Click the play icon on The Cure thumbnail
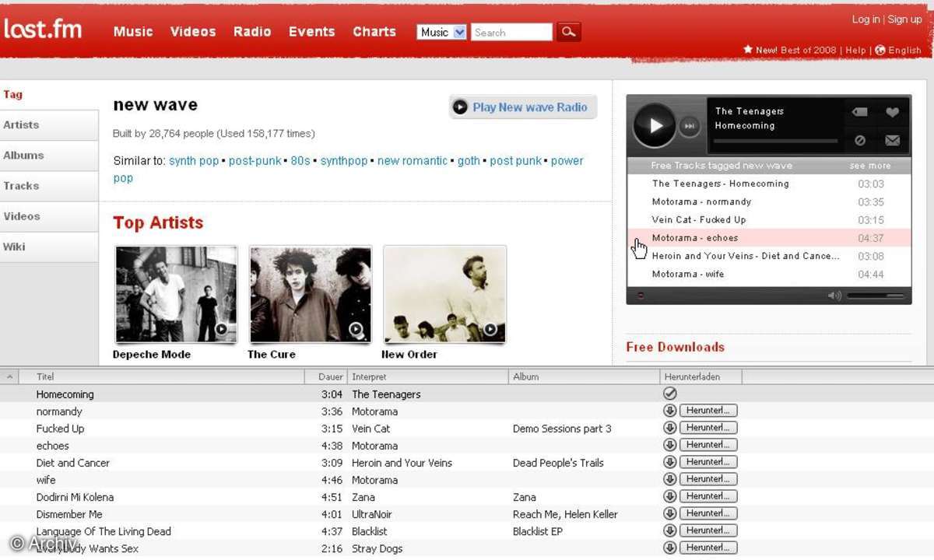The width and height of the screenshot is (934, 560). (356, 329)
